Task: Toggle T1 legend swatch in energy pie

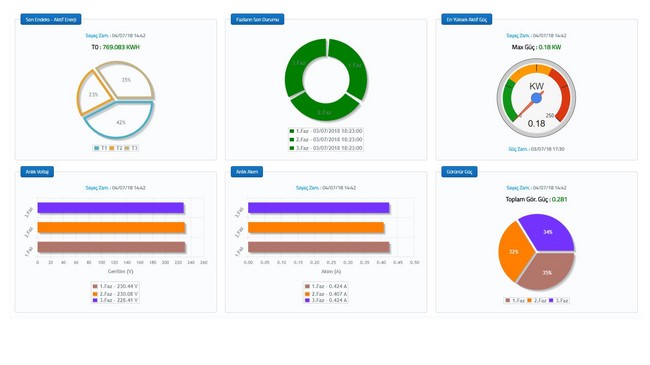Action: click(97, 148)
